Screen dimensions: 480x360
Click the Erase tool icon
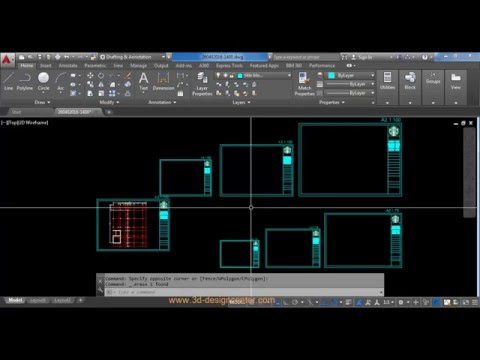pos(128,76)
